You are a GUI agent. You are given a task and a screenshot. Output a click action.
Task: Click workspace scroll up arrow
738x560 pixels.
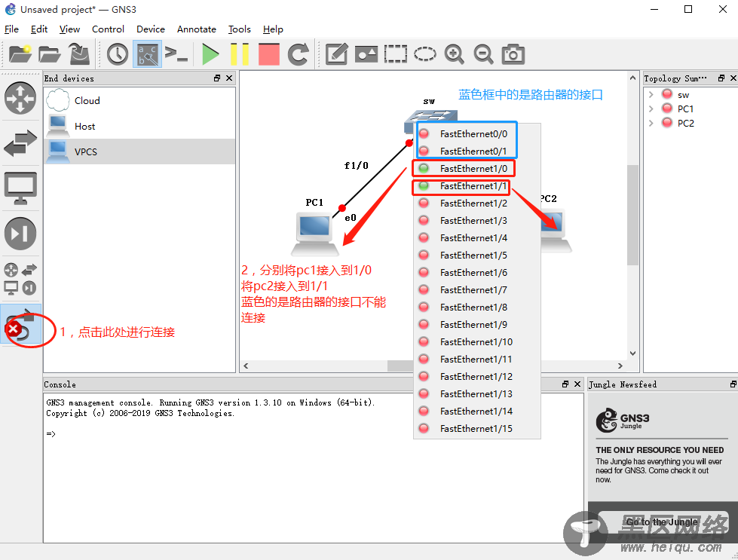pos(632,78)
